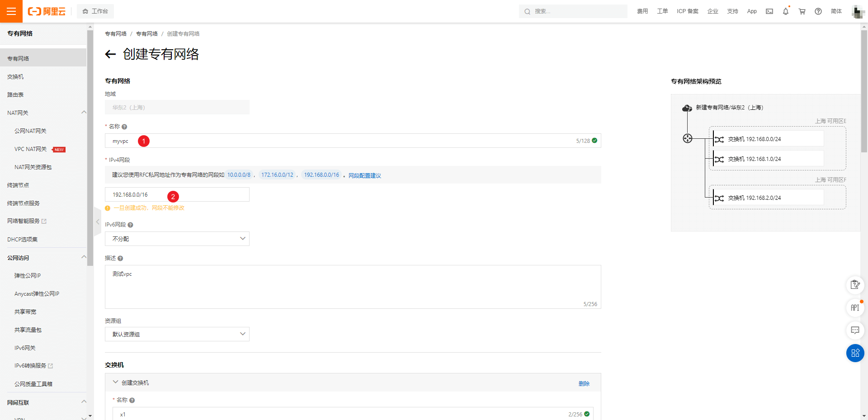Click the second 专有网络 breadcrumb

tap(147, 34)
